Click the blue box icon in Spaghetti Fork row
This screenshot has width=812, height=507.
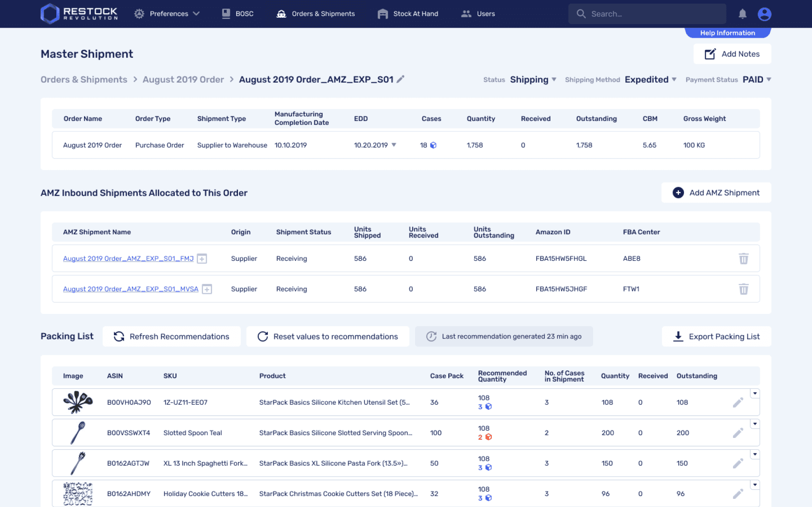tap(489, 467)
